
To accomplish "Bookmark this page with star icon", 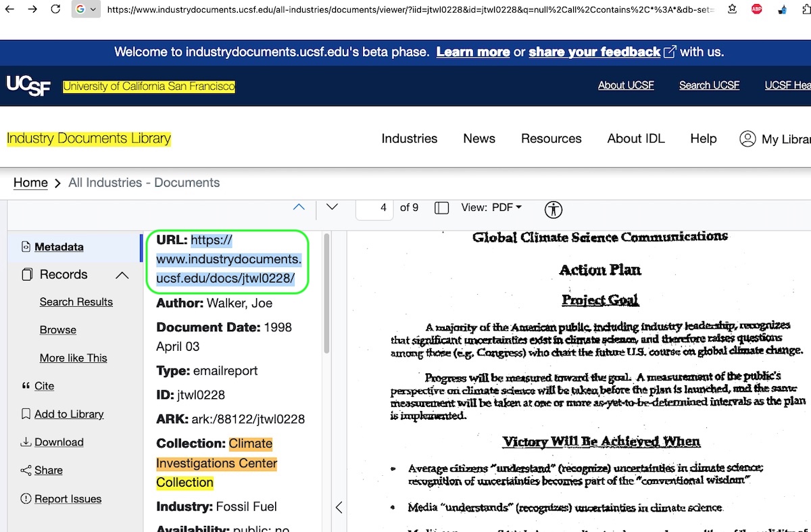I will point(733,9).
